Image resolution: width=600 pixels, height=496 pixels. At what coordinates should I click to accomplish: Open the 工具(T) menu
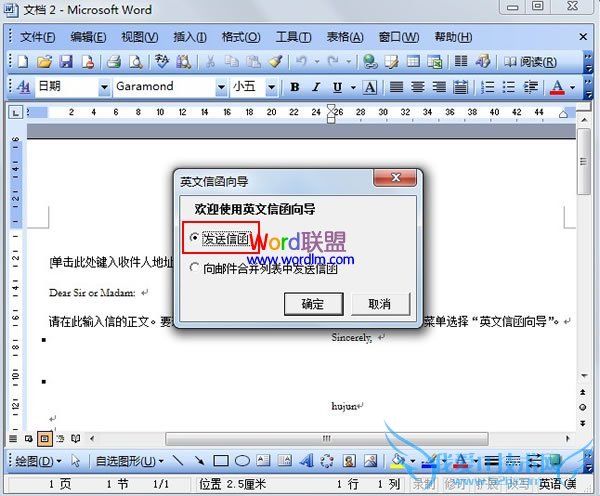coord(293,37)
